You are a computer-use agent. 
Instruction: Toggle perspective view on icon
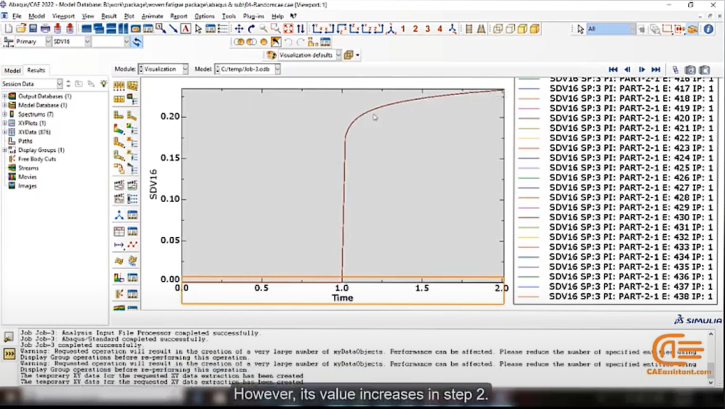tap(481, 29)
